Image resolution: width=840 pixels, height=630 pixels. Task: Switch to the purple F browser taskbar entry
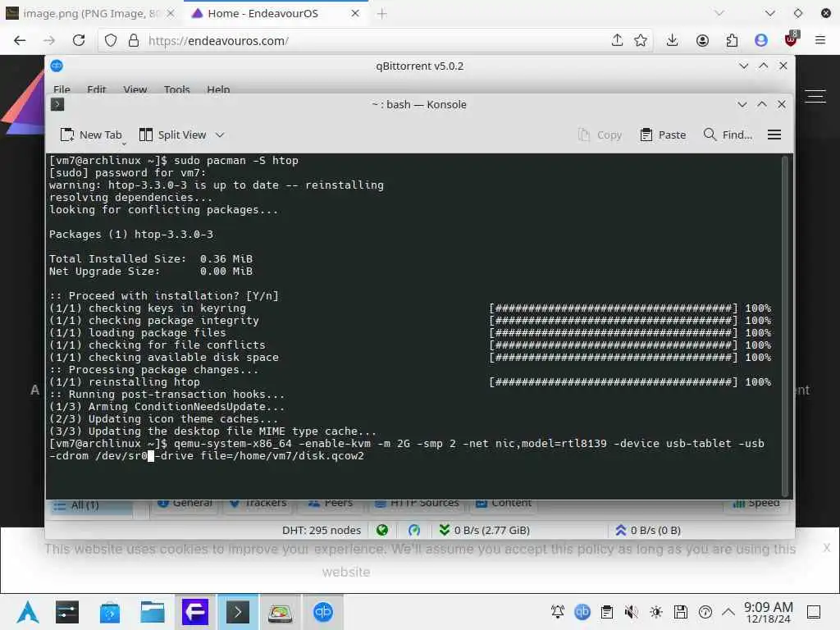[x=195, y=612]
